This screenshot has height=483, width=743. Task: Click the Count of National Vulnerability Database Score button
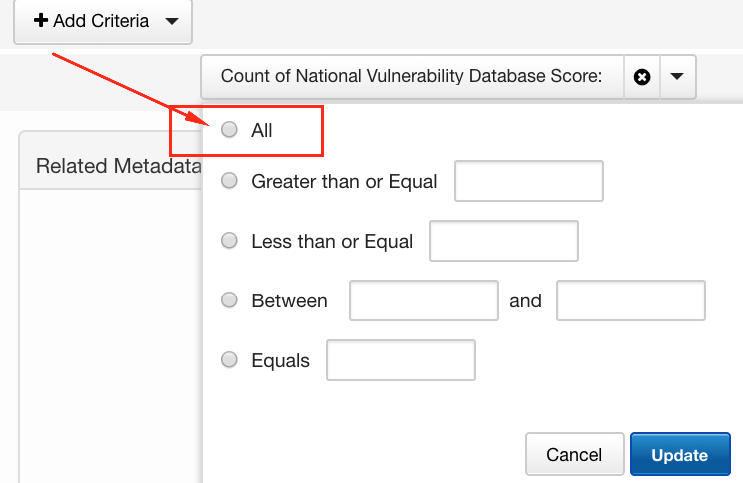(x=411, y=77)
